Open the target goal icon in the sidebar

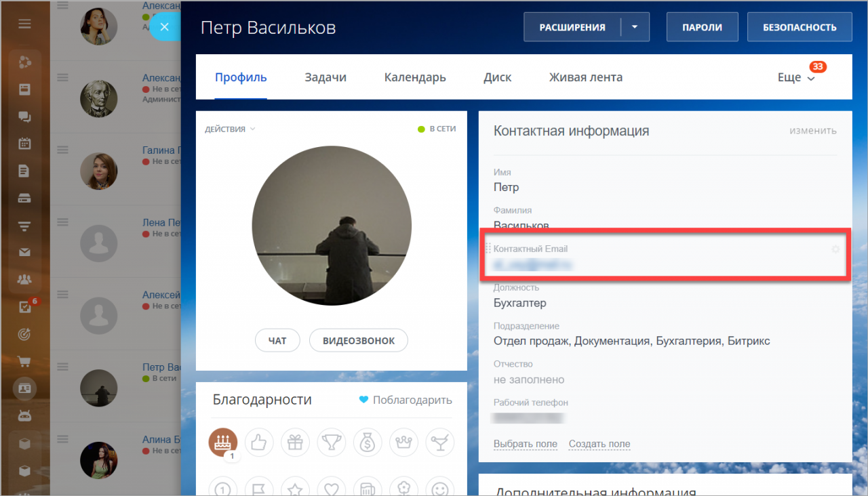point(24,334)
